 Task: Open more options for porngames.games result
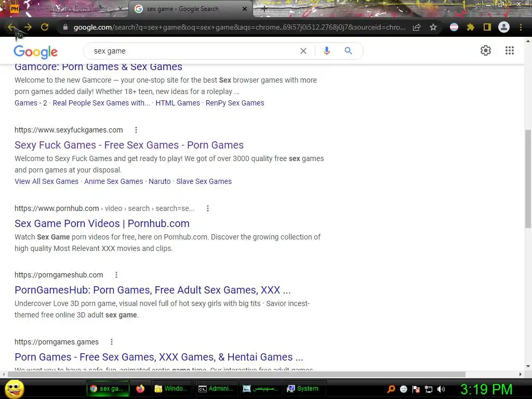pos(112,342)
